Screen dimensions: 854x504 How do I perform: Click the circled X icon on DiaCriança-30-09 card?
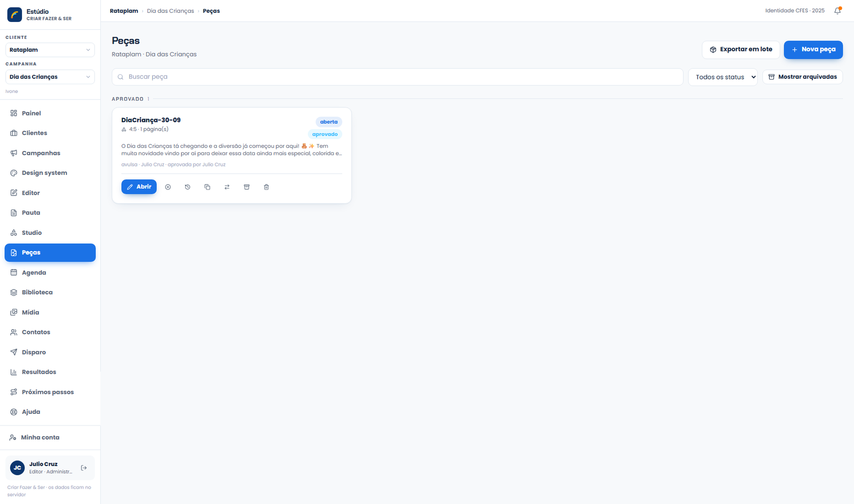click(168, 187)
